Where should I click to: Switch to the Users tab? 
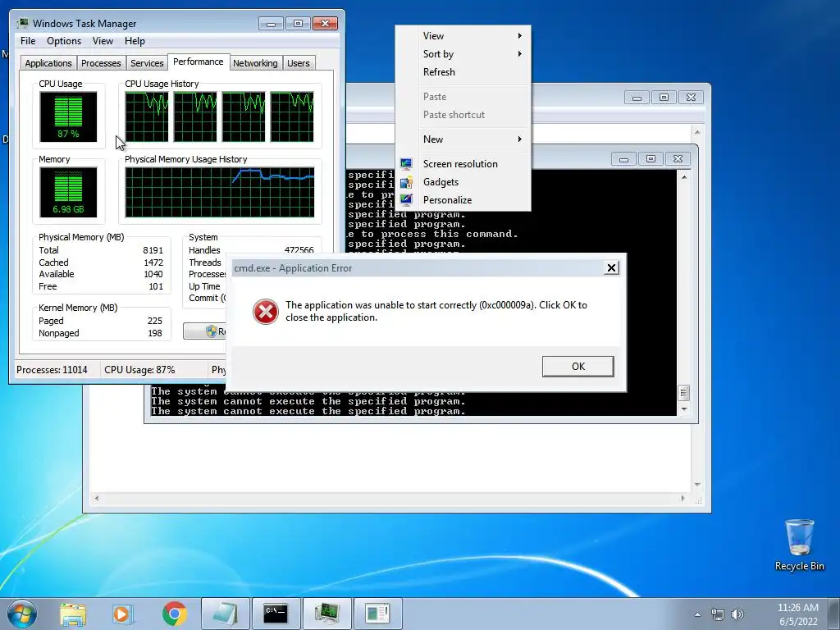pyautogui.click(x=299, y=63)
